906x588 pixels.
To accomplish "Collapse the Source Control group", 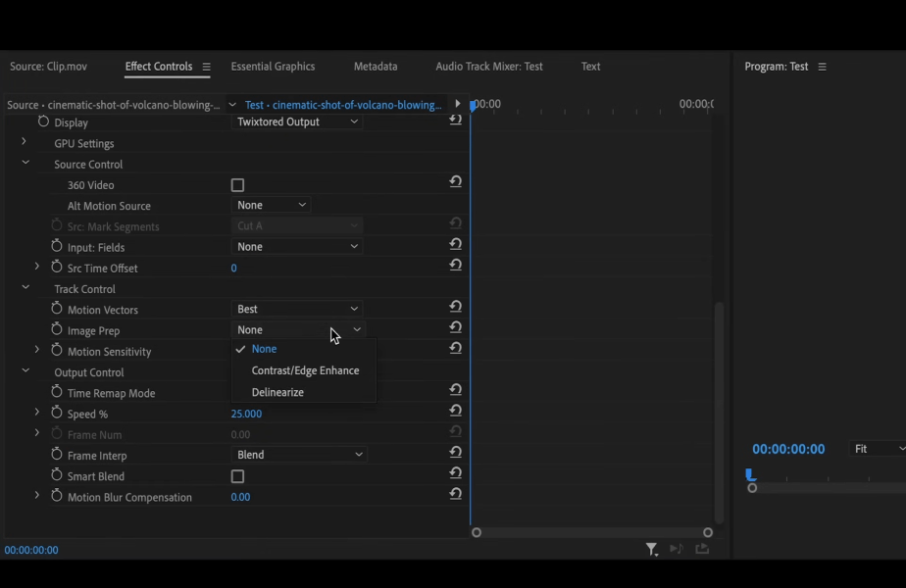I will pyautogui.click(x=25, y=163).
